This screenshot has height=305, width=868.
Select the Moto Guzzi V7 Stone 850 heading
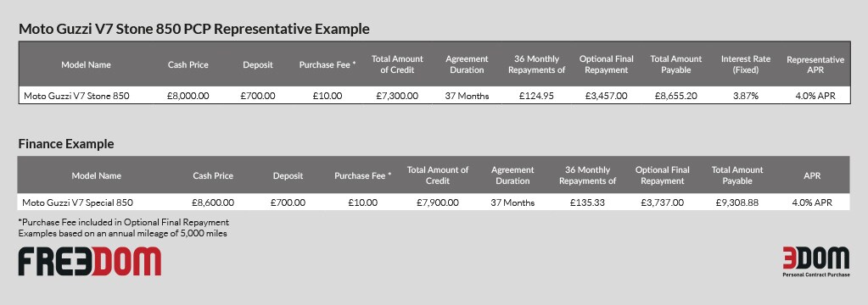(x=194, y=30)
